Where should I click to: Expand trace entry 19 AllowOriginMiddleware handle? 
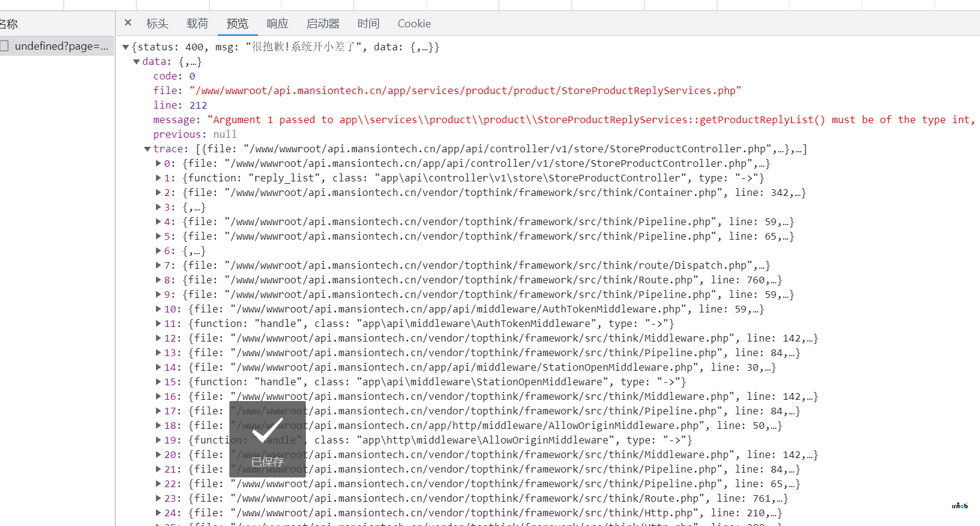[x=158, y=440]
